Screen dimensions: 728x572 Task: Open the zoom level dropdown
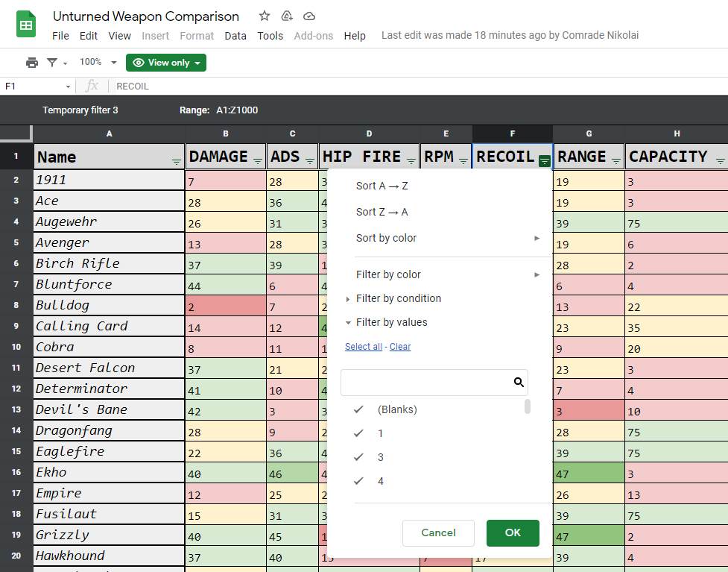(98, 63)
